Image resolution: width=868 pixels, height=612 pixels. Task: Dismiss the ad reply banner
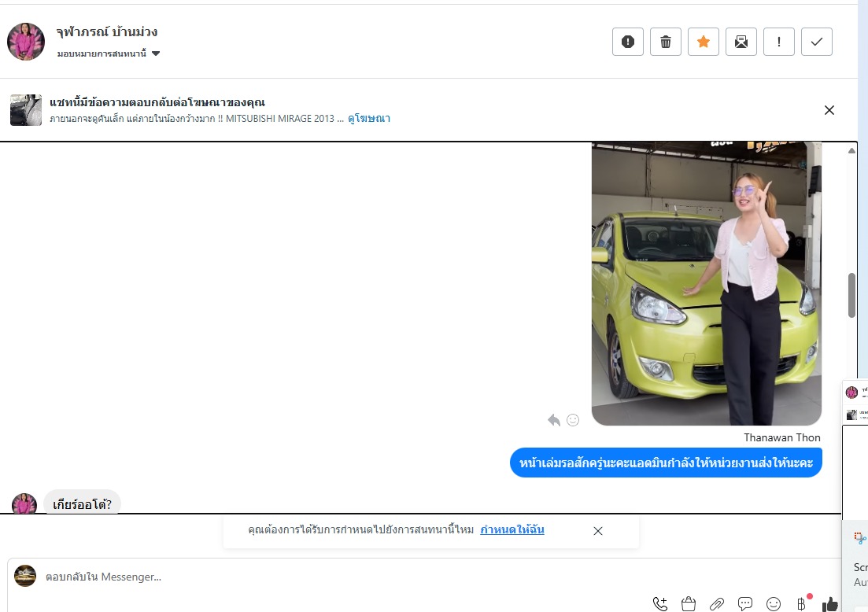click(x=829, y=110)
